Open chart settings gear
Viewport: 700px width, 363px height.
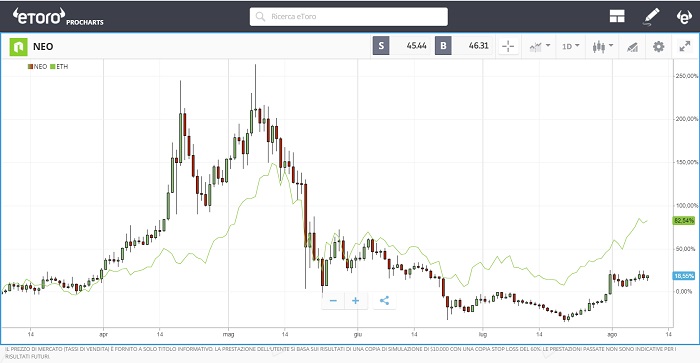pyautogui.click(x=658, y=46)
